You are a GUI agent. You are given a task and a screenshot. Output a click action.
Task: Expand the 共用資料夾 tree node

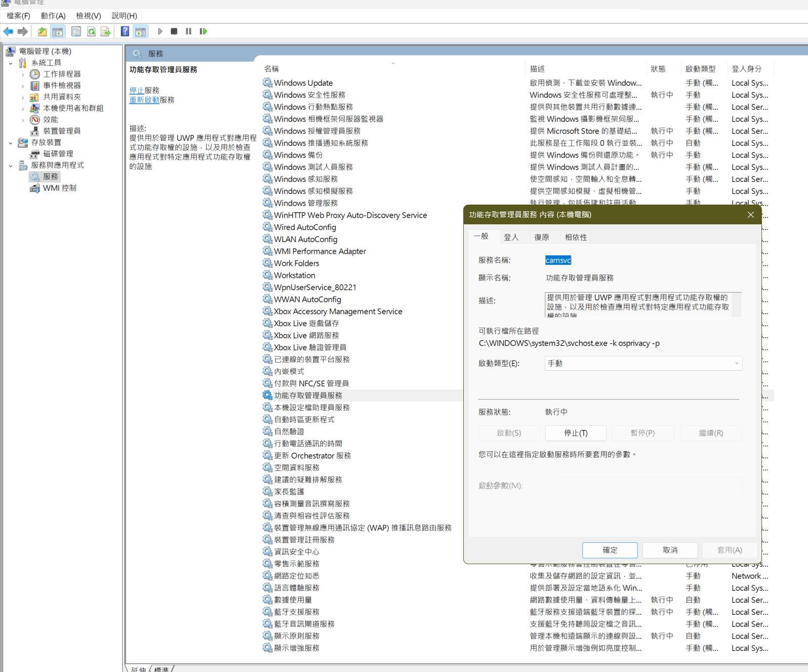coord(23,97)
